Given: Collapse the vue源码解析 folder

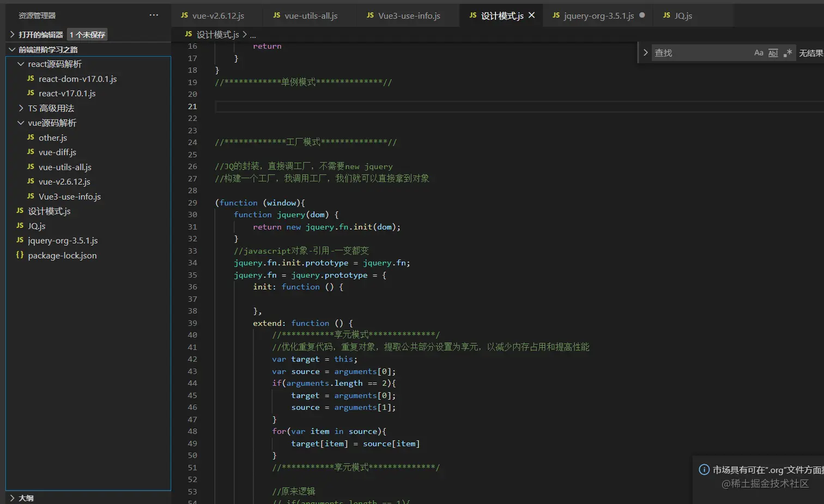Looking at the screenshot, I should [21, 123].
